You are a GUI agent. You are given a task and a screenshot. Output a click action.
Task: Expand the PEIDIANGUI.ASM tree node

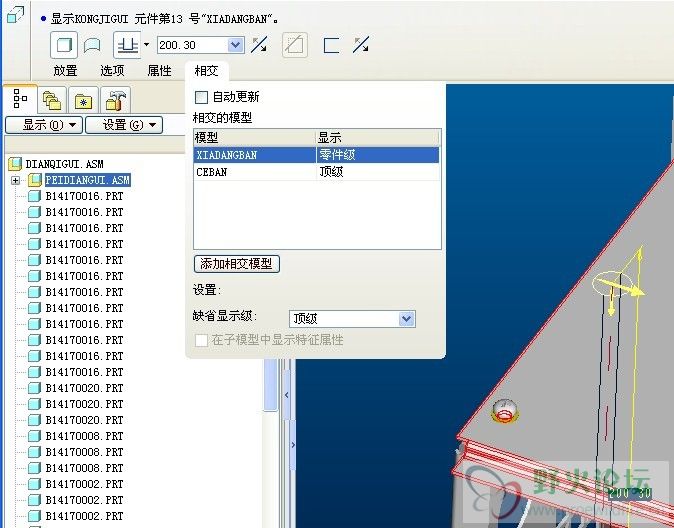(15, 180)
